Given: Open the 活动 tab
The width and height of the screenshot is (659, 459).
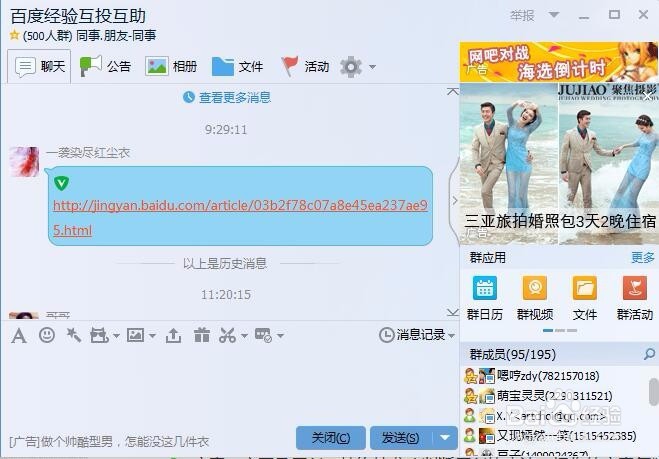Looking at the screenshot, I should tap(304, 66).
